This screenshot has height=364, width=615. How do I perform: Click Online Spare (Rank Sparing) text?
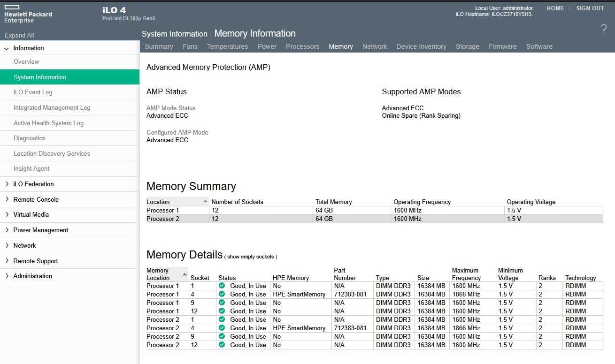(x=421, y=115)
